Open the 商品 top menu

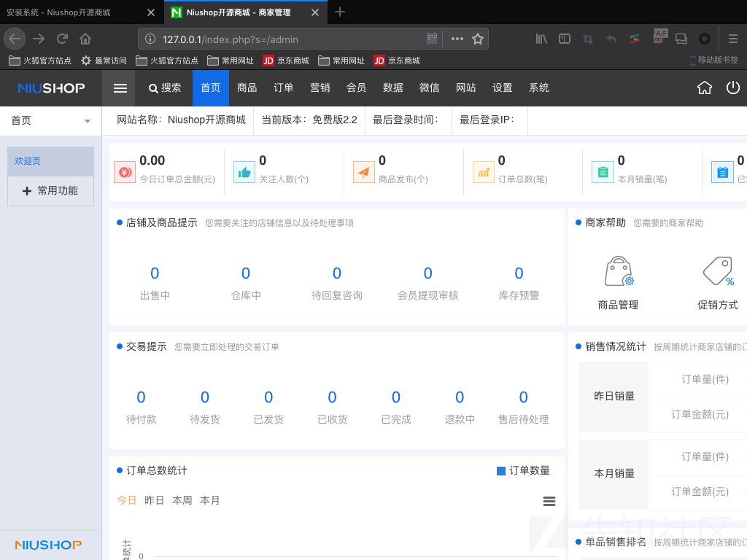tap(247, 88)
